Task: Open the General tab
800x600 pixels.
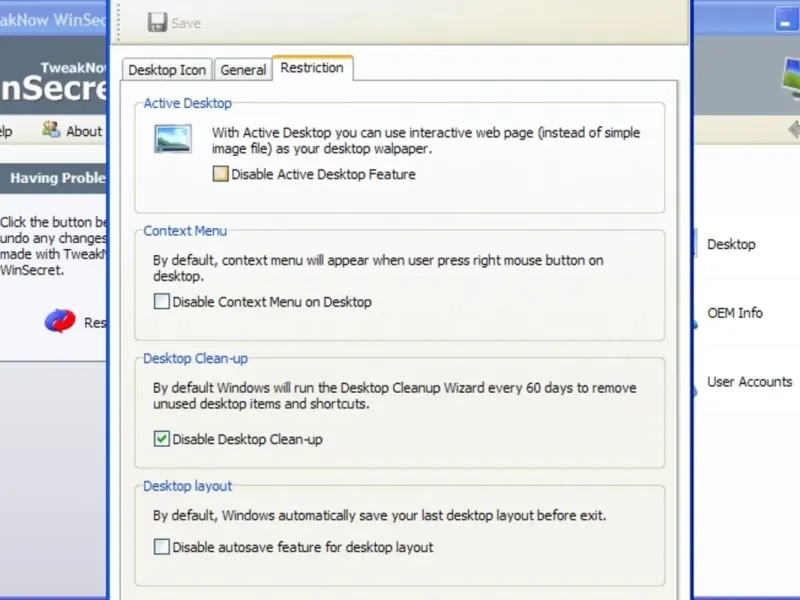Action: click(x=243, y=70)
